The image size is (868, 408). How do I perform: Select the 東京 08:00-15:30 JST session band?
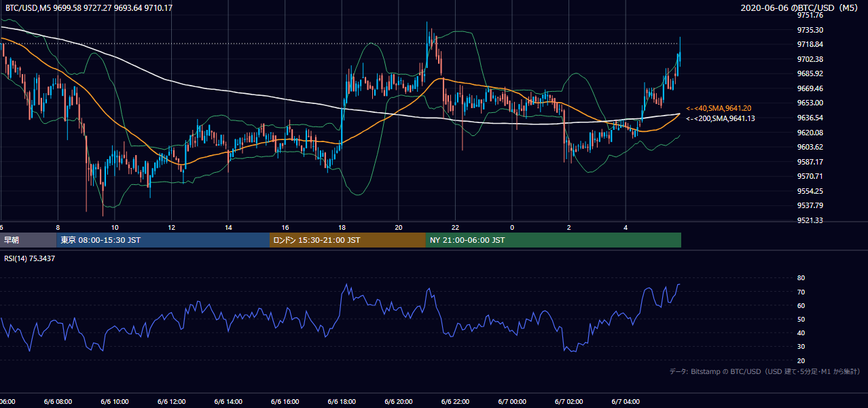163,240
